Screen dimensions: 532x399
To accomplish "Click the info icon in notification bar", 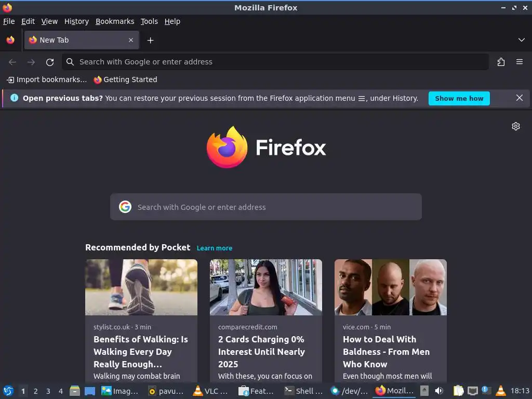I will pos(14,98).
